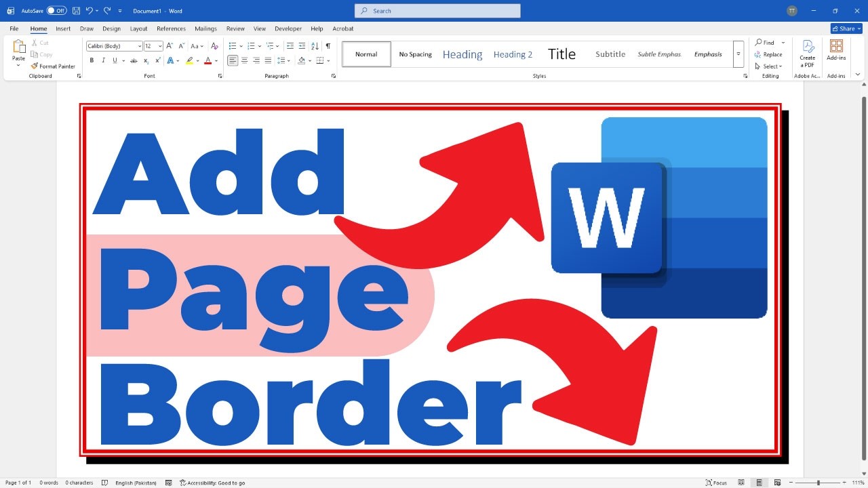Click the Paste clipboard icon
The image size is (868, 488).
point(18,46)
